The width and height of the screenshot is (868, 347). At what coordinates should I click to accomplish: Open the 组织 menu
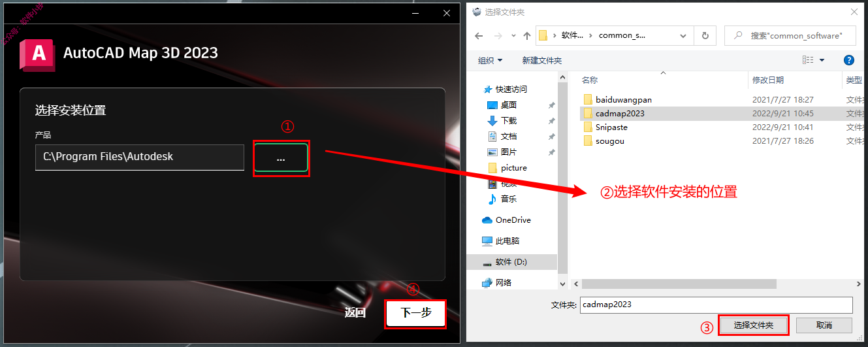[490, 60]
